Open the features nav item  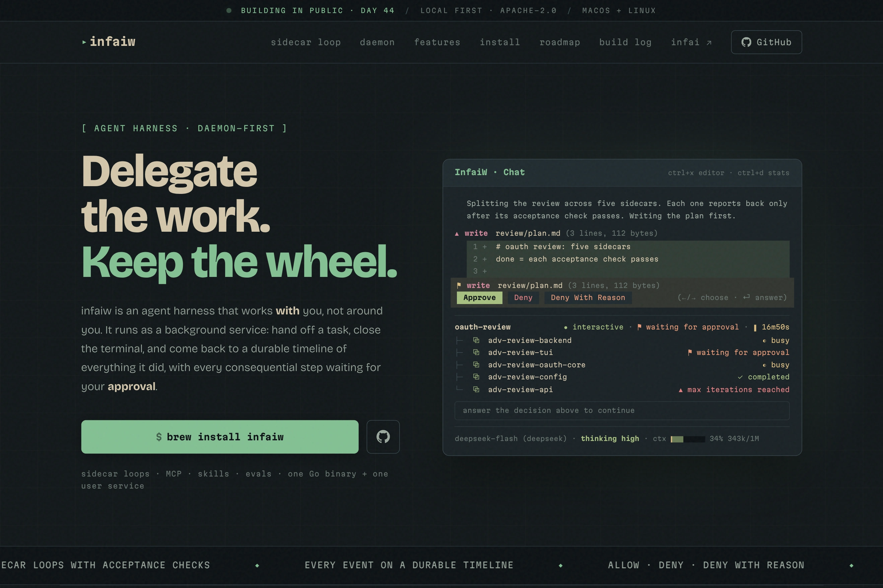pos(437,43)
